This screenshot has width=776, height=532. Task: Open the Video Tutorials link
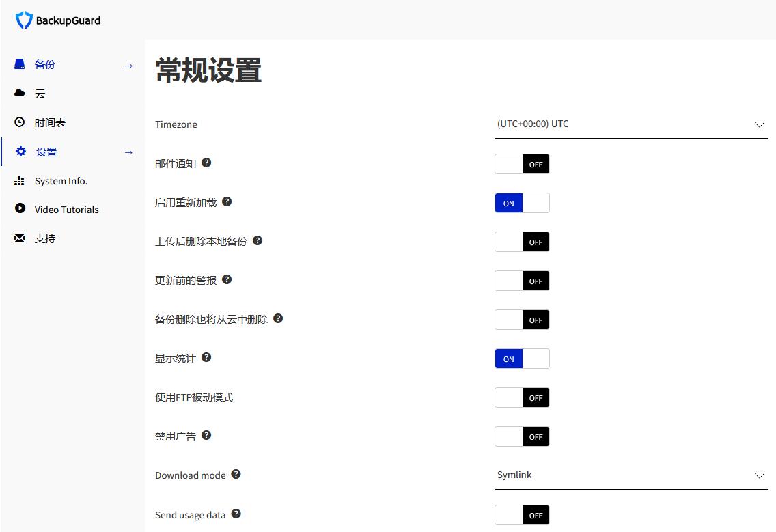(x=66, y=210)
